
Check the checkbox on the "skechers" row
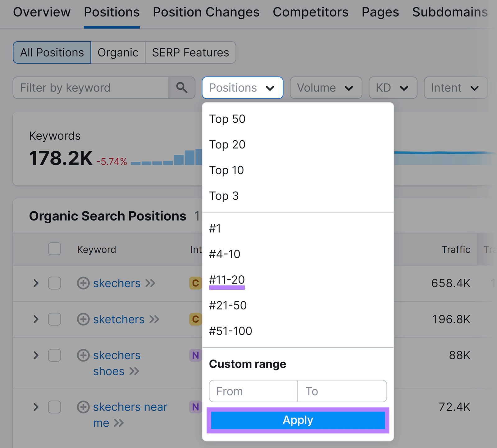[54, 283]
